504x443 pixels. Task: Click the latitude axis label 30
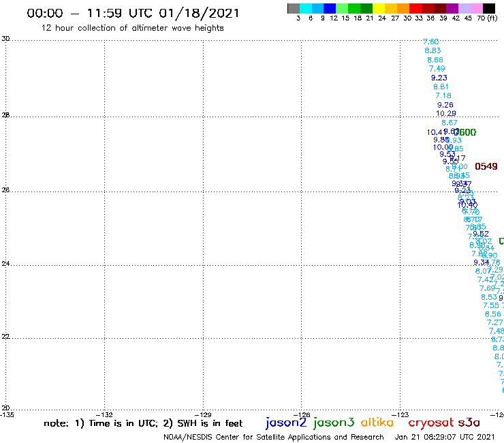[5, 39]
